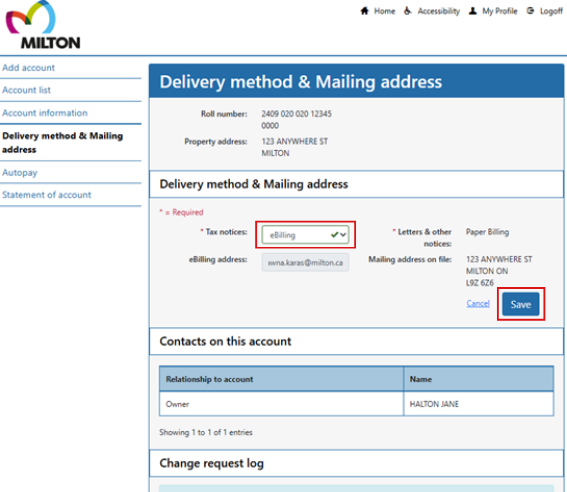This screenshot has width=567, height=492.
Task: Open the Accessibility page
Action: 439,11
